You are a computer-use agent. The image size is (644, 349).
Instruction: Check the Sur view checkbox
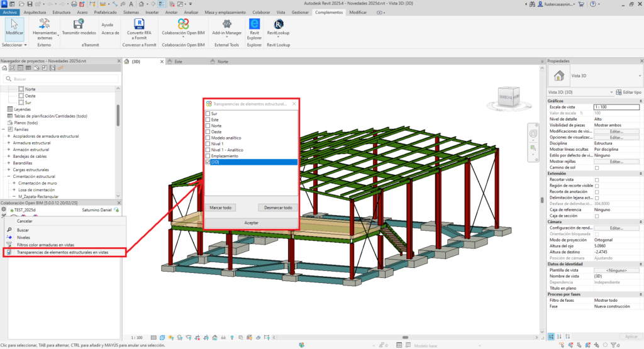coord(208,113)
